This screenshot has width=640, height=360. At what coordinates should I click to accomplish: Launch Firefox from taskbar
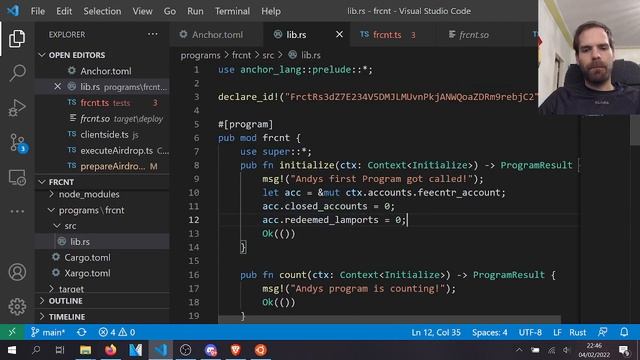111,350
